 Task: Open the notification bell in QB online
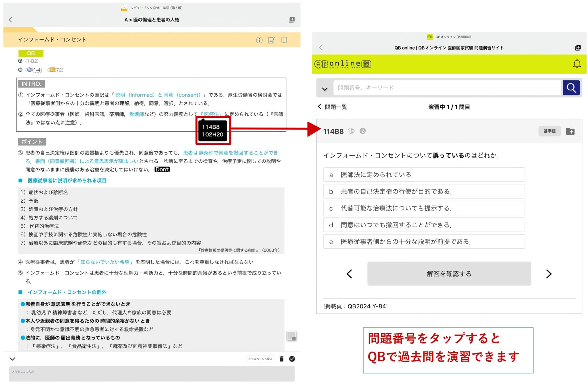(577, 64)
